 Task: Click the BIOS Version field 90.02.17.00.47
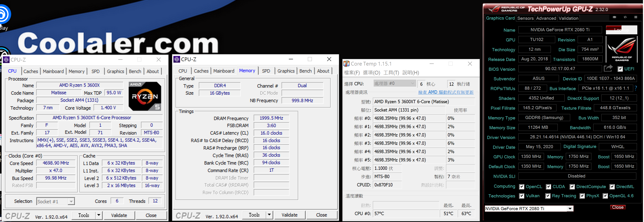tap(560, 68)
